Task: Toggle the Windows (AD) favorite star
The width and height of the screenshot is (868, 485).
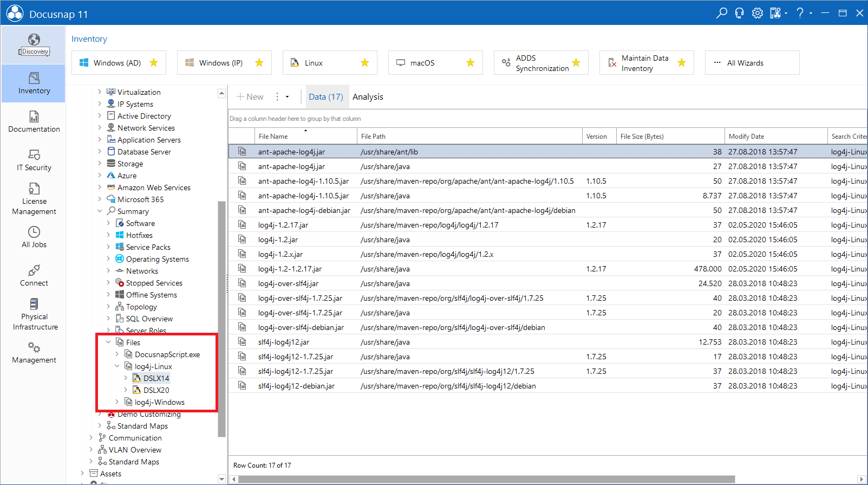Action: (x=154, y=63)
